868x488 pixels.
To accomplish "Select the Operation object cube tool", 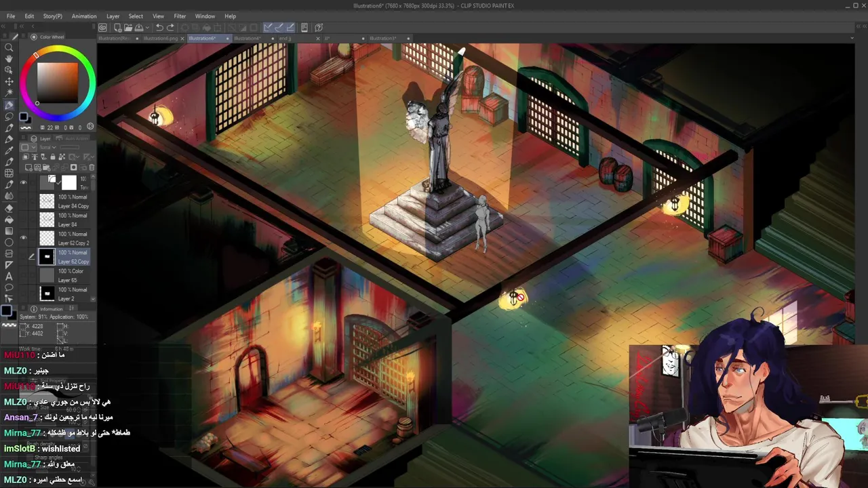I will coord(9,70).
